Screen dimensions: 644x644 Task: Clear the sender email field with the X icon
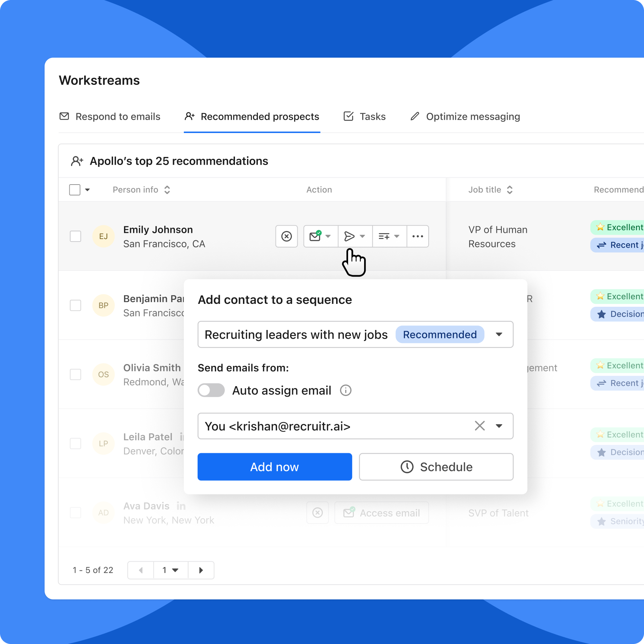(x=480, y=426)
